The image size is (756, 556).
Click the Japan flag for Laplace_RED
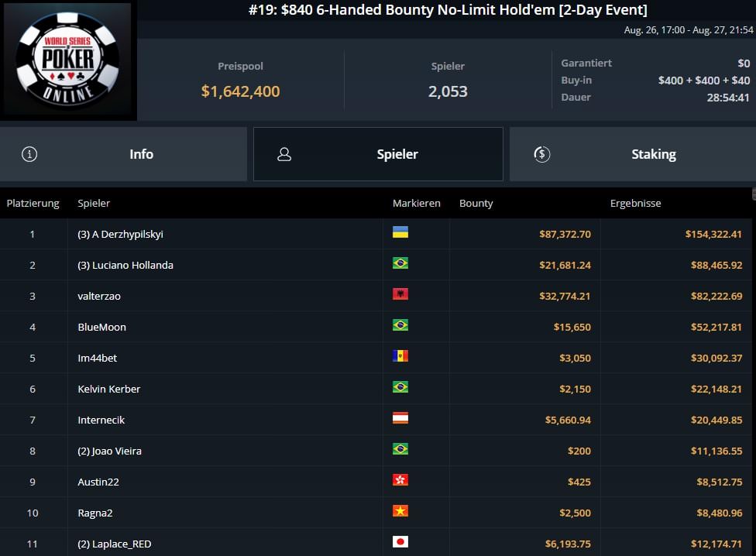coord(400,542)
